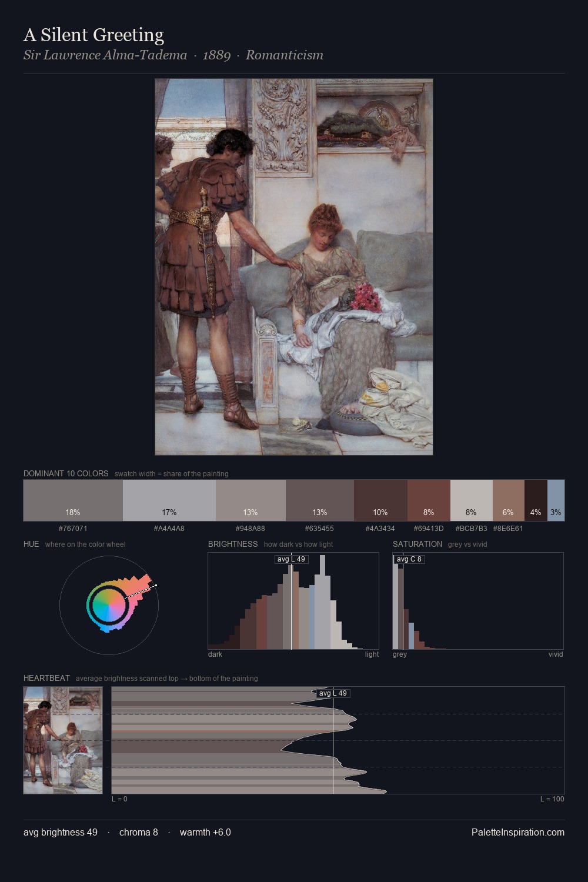The image size is (588, 882).
Task: Click the warmth +6.0 footer stat
Action: click(x=205, y=832)
